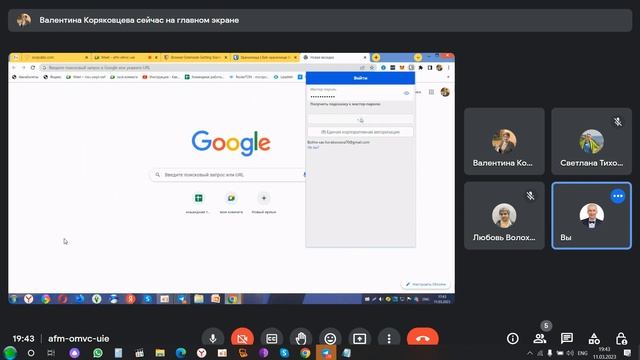The height and width of the screenshot is (360, 640).
Task: Click the Google account avatar in shared page
Action: point(445,92)
